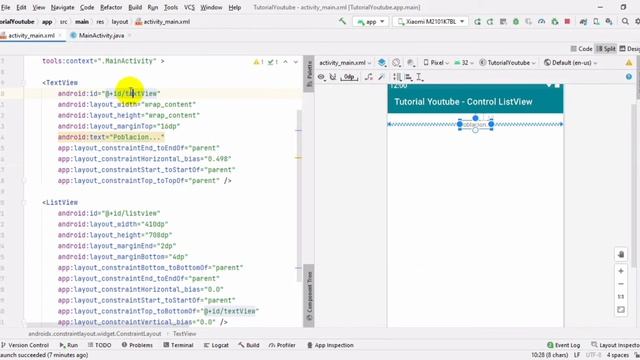Open the activity_main.xml design file dropdown
640x360 pixels.
pyautogui.click(x=345, y=62)
